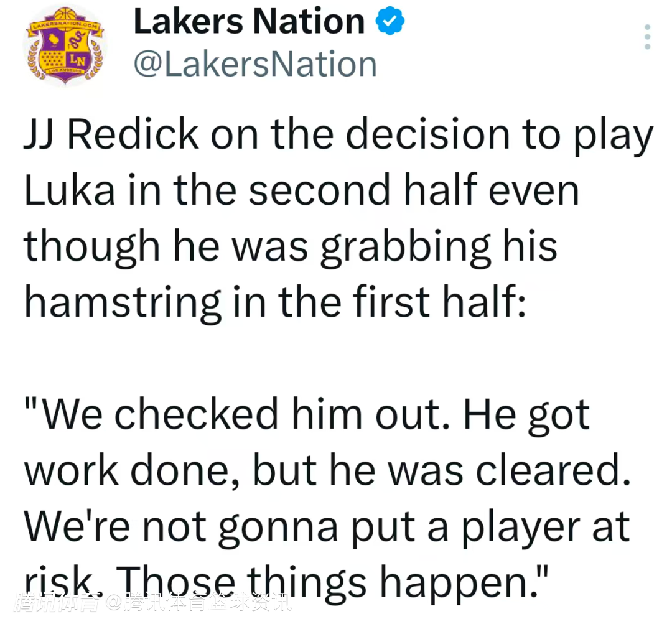Click the word "happen" at the quote's end
Image resolution: width=672 pixels, height=624 pixels.
pos(449,583)
